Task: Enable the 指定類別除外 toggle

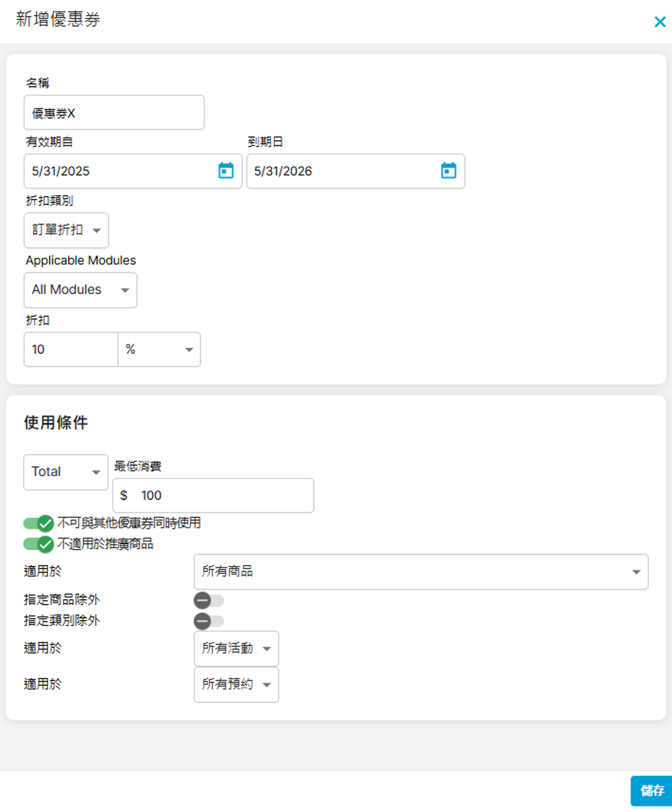Action: pos(209,621)
